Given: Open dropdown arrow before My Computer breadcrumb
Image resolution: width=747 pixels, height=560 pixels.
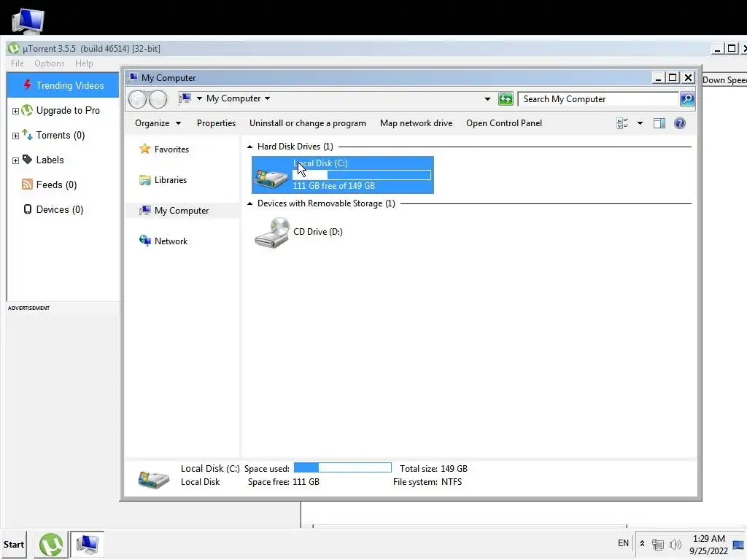Looking at the screenshot, I should pyautogui.click(x=199, y=98).
